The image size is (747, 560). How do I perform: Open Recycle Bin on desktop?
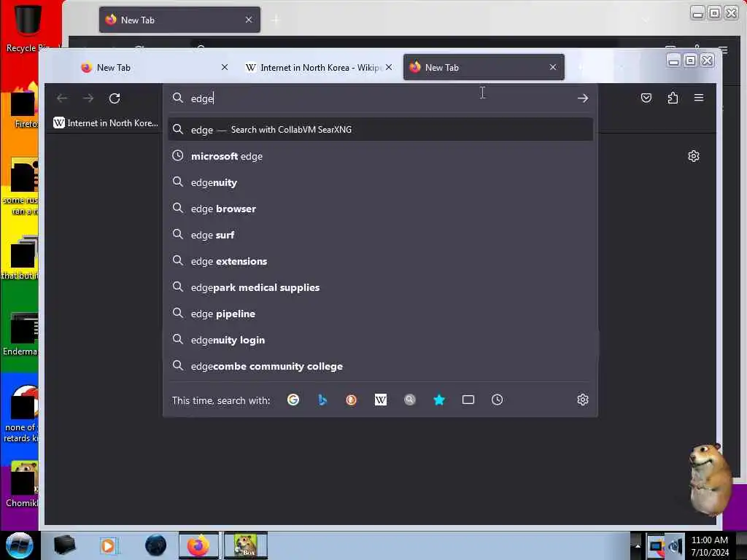(28, 27)
